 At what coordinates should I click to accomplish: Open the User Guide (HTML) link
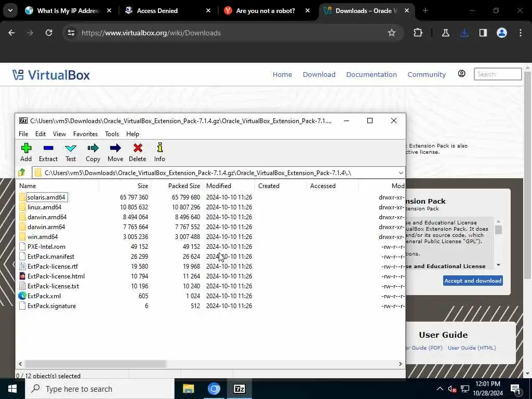point(472,348)
